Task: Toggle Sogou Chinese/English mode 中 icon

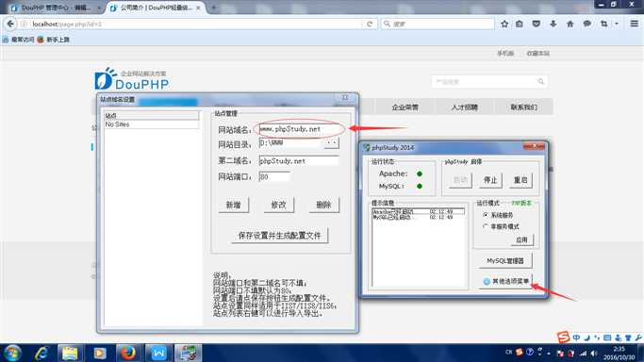Action: pyautogui.click(x=577, y=337)
